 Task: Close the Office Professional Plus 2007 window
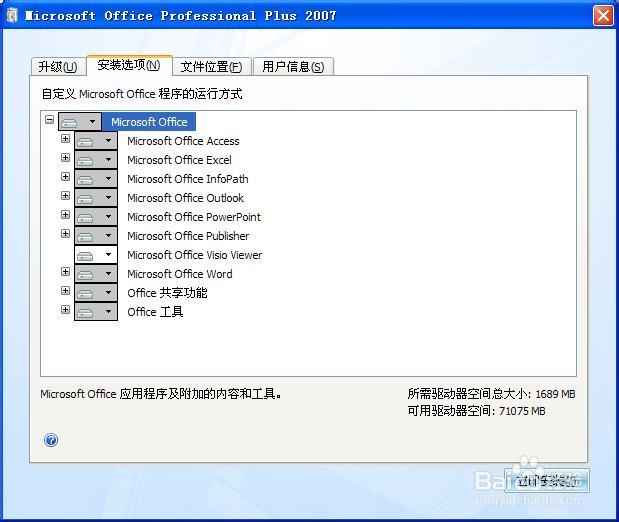603,16
